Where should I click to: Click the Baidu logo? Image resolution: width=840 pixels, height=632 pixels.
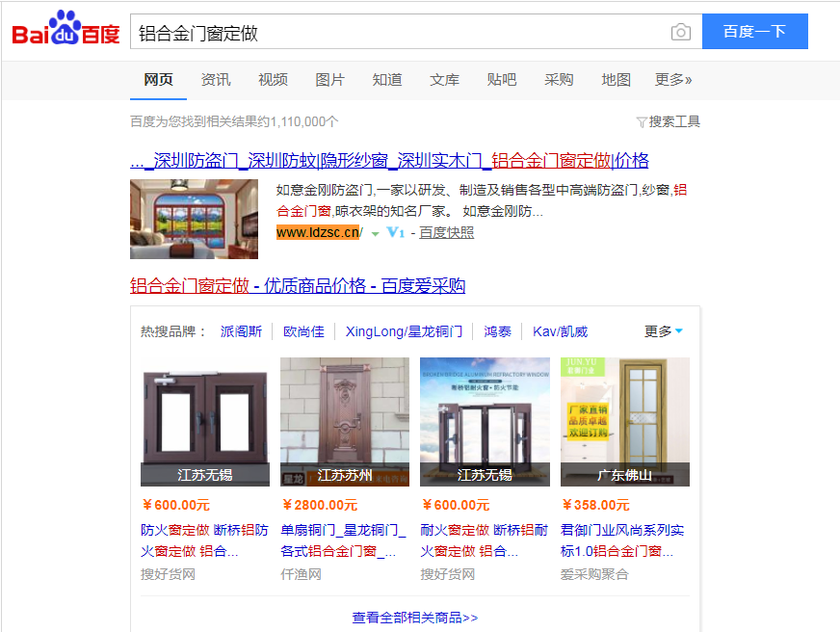pyautogui.click(x=66, y=28)
